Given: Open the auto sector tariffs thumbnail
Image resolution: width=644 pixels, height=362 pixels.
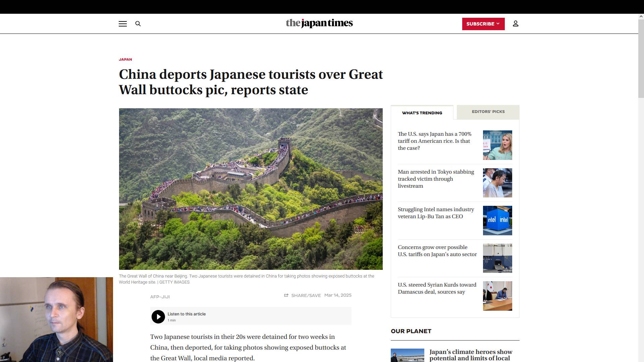Looking at the screenshot, I should 497,258.
